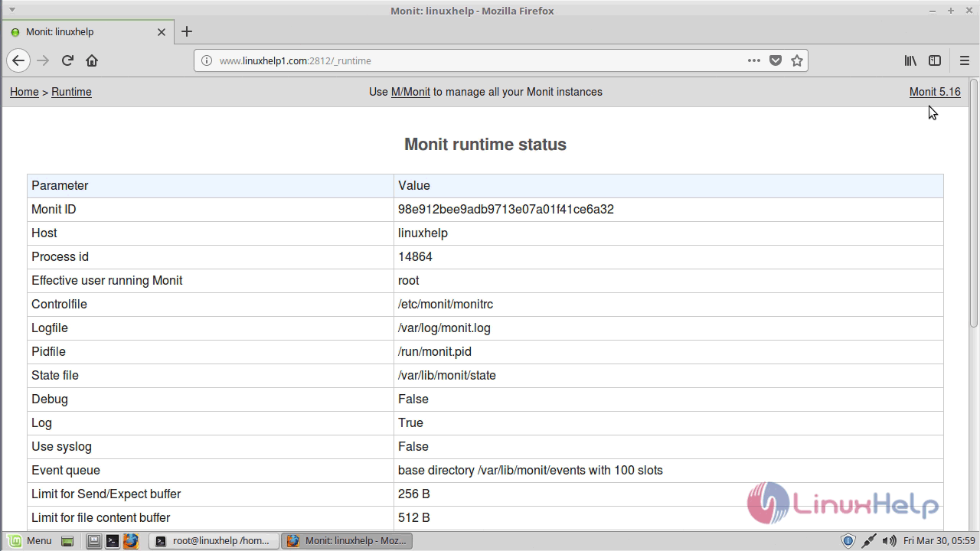Reload the current Monit page
The width and height of the screenshot is (980, 551).
(x=67, y=60)
